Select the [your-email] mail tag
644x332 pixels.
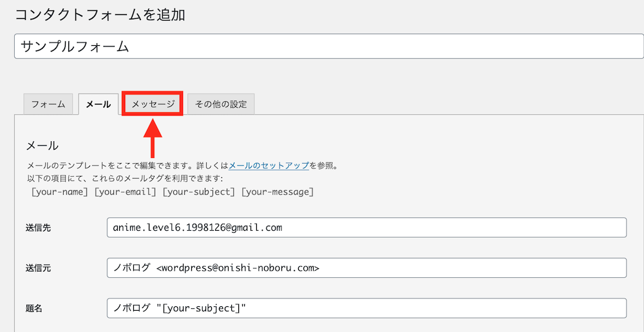pos(126,192)
